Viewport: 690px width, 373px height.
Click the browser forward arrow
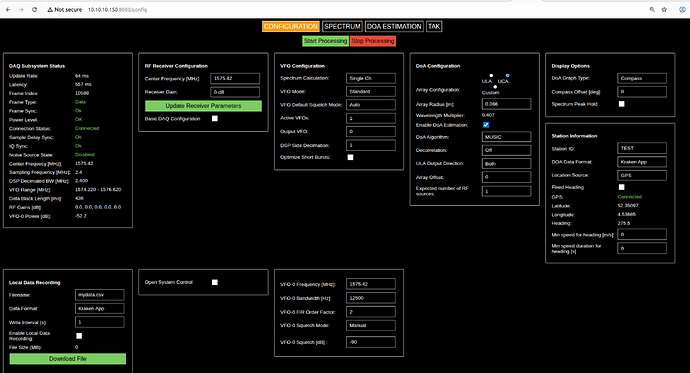coord(21,9)
